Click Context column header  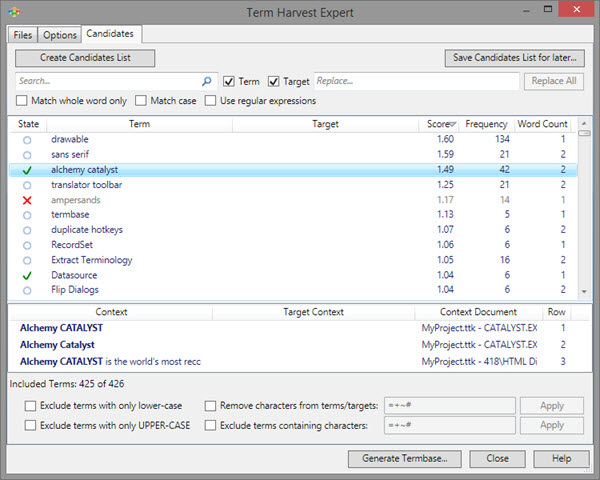[111, 312]
